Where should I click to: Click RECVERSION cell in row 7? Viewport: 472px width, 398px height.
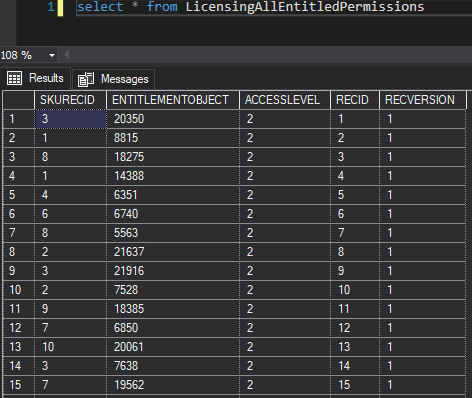point(423,233)
